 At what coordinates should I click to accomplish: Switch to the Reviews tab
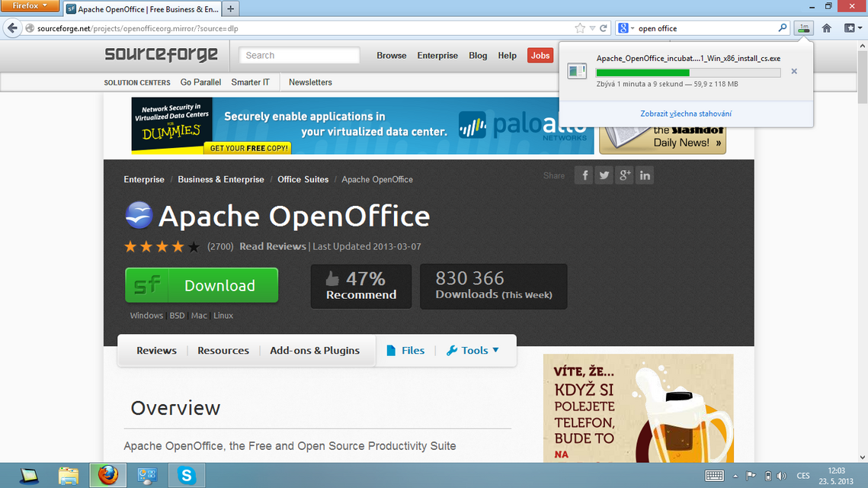click(x=156, y=351)
